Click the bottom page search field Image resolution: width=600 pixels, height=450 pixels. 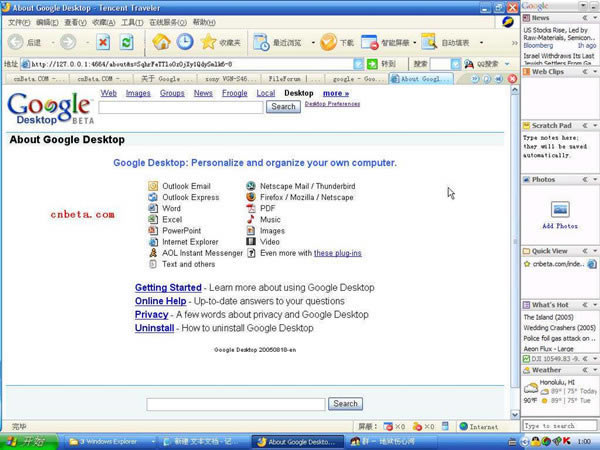236,404
